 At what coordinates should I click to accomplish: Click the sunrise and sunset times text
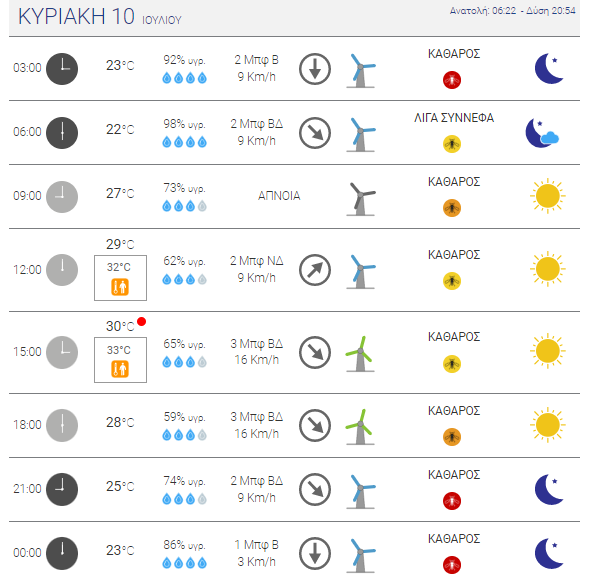pyautogui.click(x=512, y=11)
